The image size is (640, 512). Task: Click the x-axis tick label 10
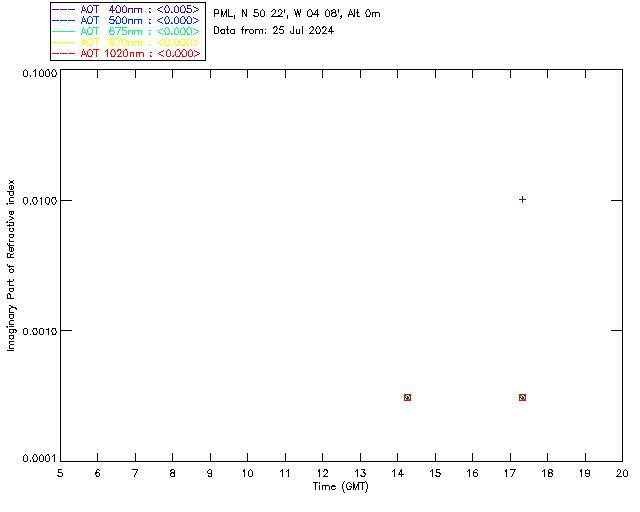point(247,474)
